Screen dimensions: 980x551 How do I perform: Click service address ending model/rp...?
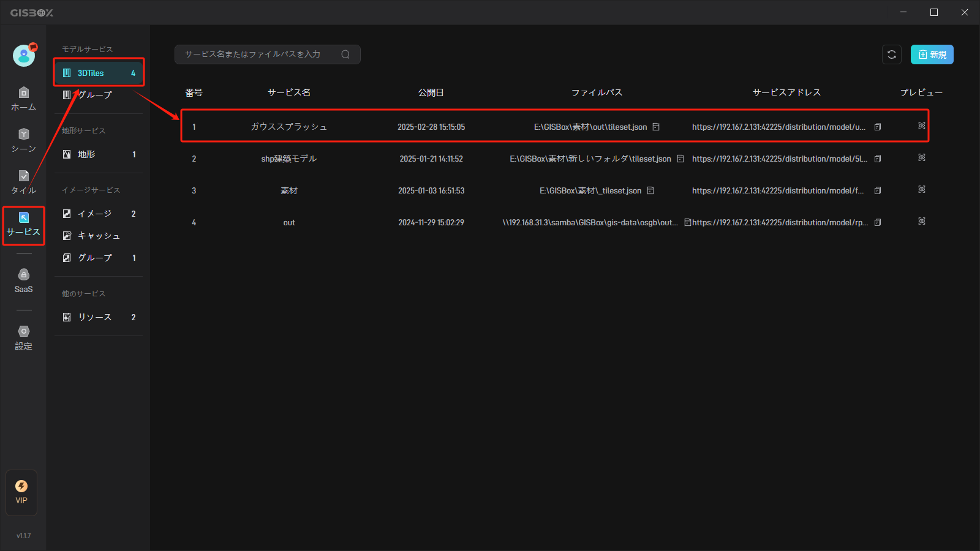pos(780,222)
